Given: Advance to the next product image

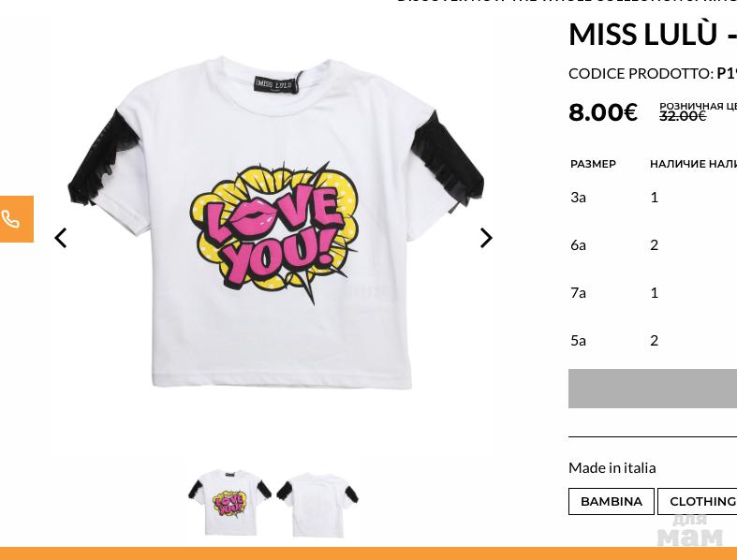Looking at the screenshot, I should (485, 238).
